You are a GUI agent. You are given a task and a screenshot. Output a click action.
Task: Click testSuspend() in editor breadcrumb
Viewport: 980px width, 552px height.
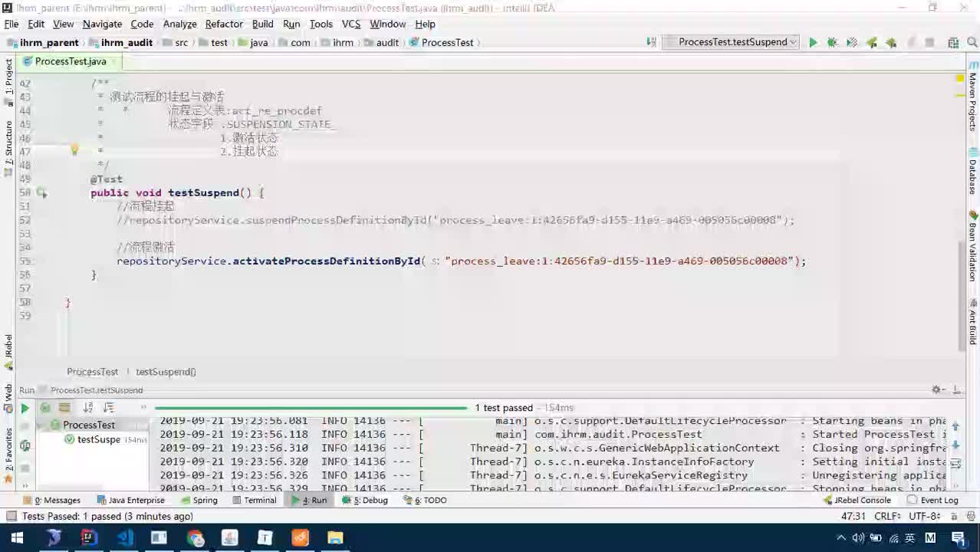pos(166,372)
